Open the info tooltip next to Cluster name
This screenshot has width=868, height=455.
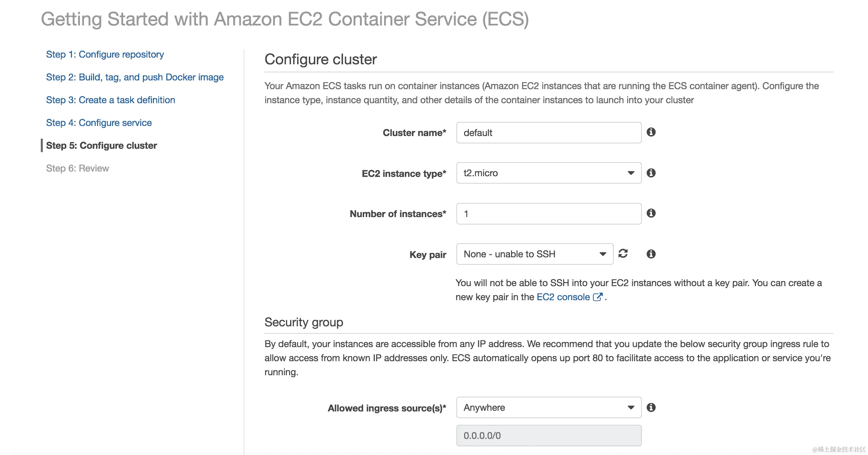(x=652, y=133)
